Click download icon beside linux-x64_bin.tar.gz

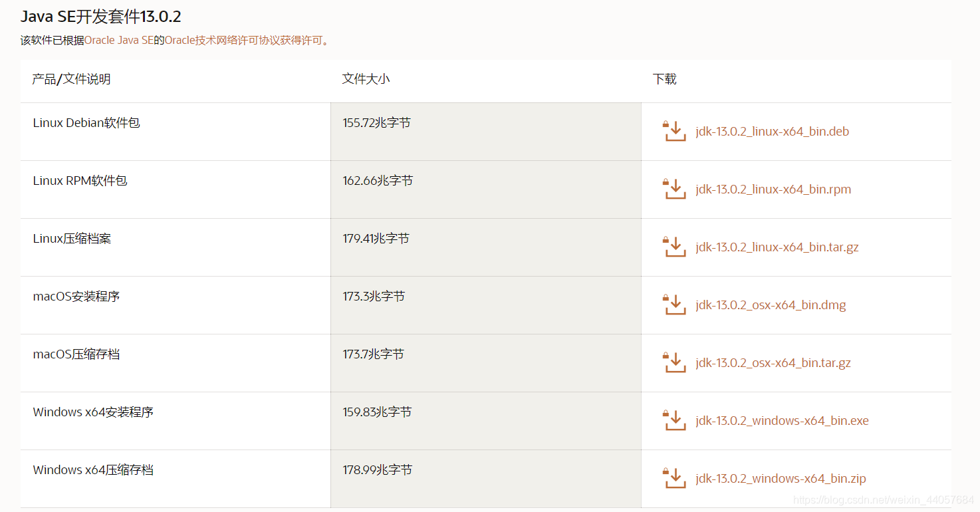coord(674,247)
